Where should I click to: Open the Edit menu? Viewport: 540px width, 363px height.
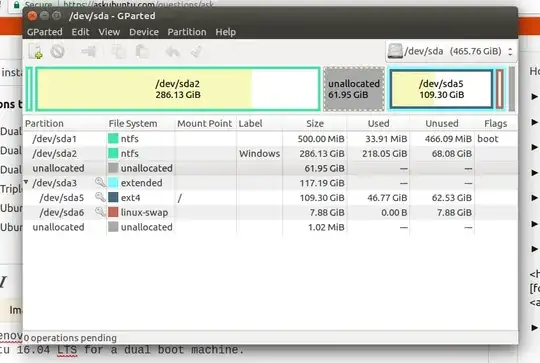(80, 32)
